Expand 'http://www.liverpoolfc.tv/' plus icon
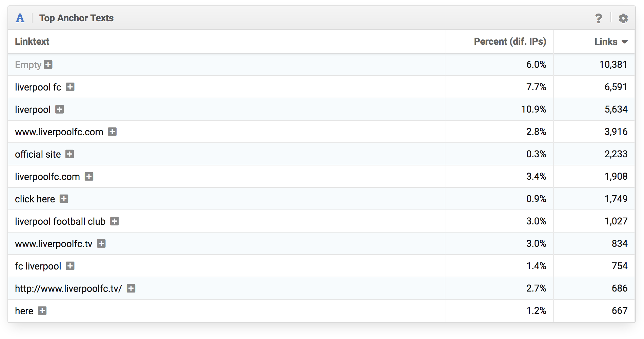Viewport: 644px width, 339px height. coord(131,288)
